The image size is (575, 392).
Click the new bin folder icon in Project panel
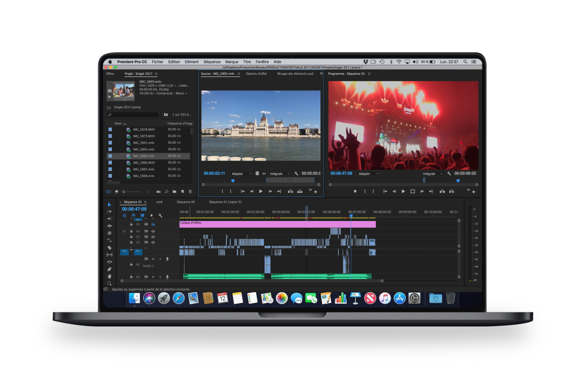pos(175,192)
